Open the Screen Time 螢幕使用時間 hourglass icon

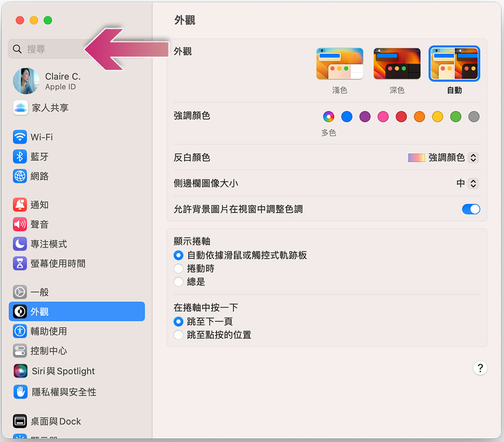[20, 263]
